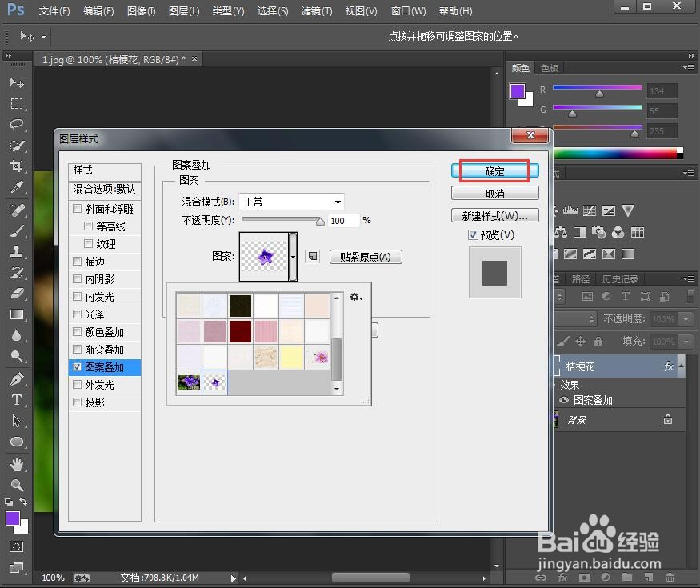Select the Ellipse shape tool

[17, 442]
